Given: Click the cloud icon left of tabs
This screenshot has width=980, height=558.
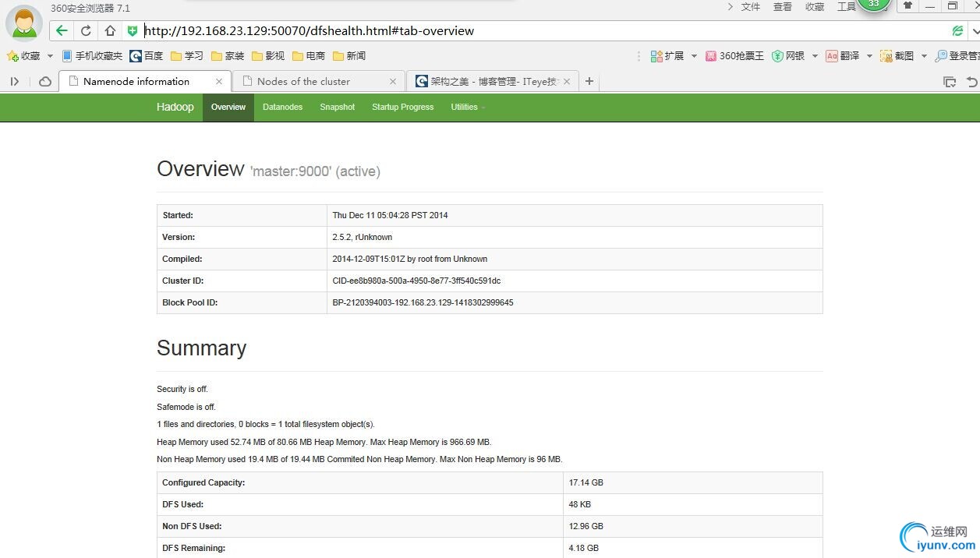Looking at the screenshot, I should 45,81.
